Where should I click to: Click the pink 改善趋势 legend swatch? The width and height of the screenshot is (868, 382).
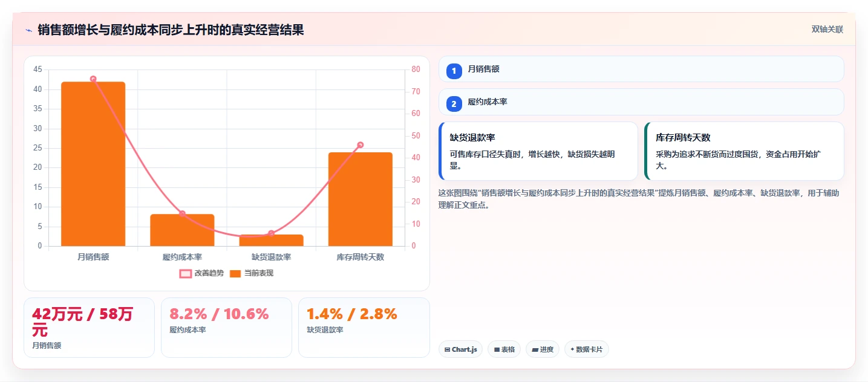(x=186, y=273)
